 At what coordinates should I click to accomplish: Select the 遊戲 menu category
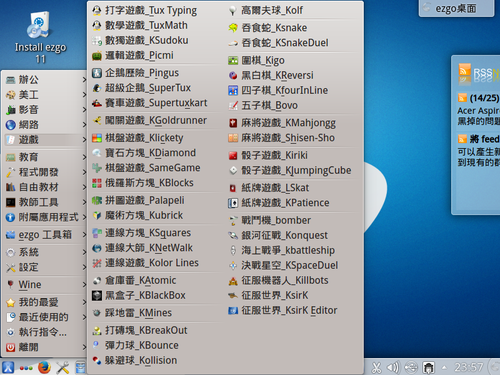(x=45, y=140)
